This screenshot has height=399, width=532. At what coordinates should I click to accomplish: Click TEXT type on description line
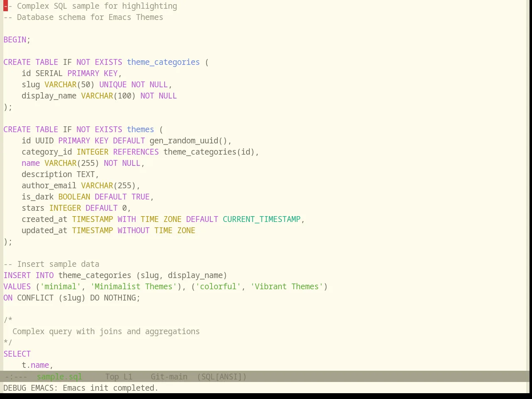pyautogui.click(x=86, y=174)
